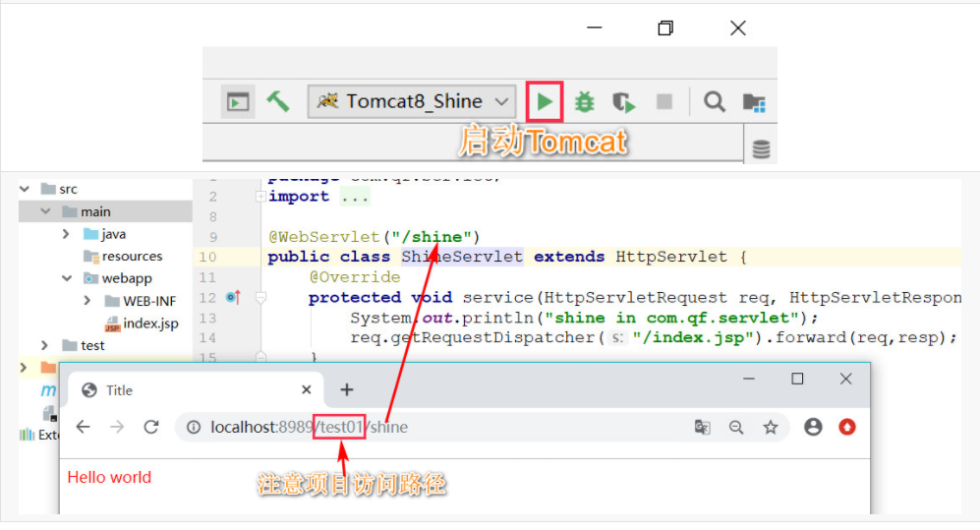
Task: Click the Hello world page text
Action: (109, 477)
